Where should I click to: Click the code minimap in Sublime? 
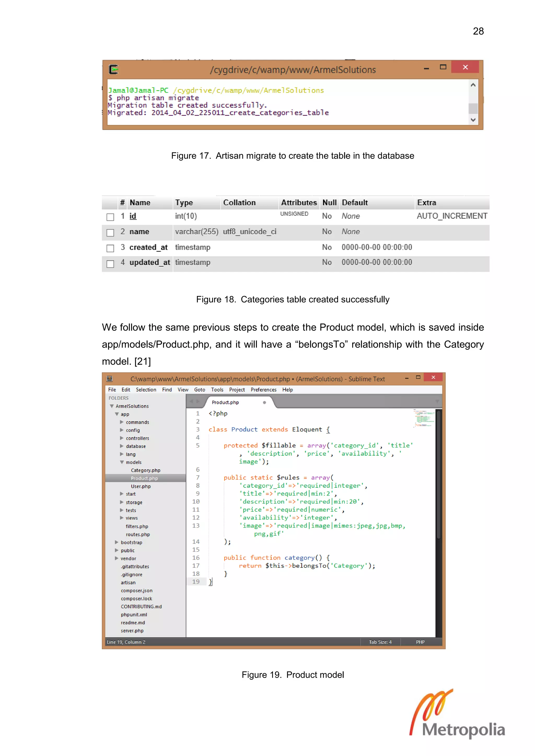424,418
